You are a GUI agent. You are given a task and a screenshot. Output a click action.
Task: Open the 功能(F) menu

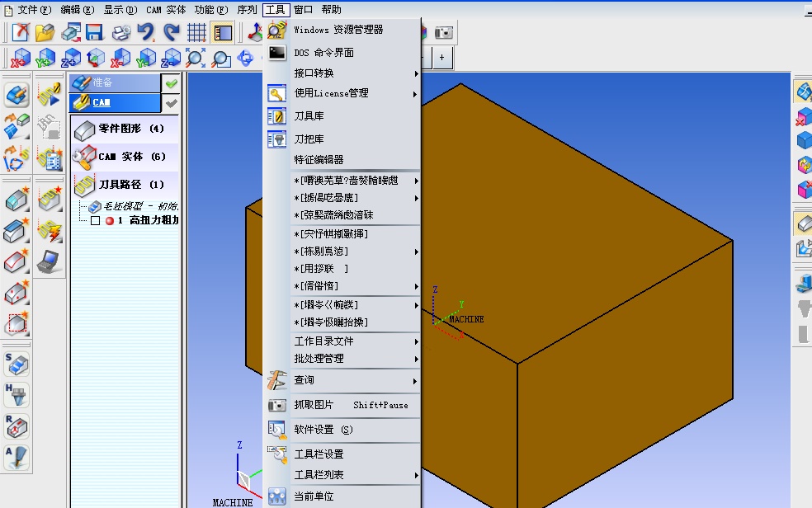[210, 9]
